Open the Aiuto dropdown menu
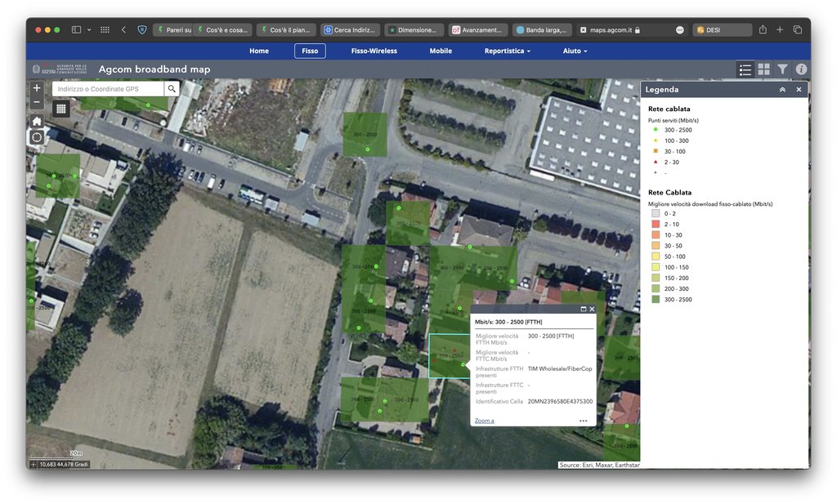This screenshot has height=504, width=837. [x=575, y=51]
